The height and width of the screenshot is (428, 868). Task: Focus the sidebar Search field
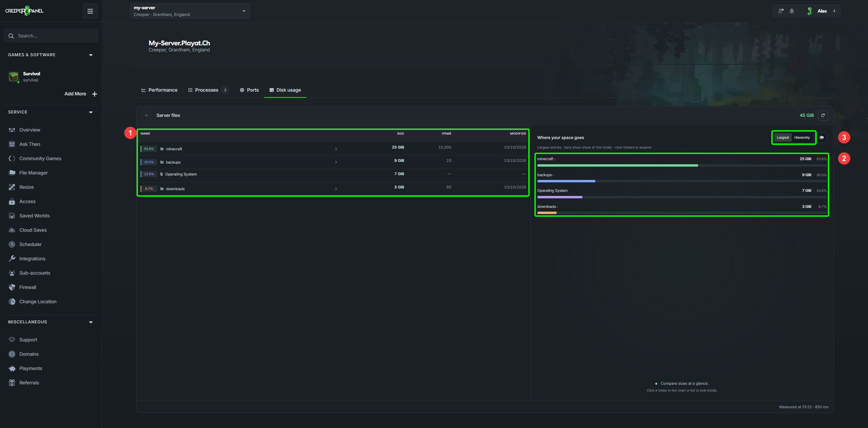pos(51,35)
